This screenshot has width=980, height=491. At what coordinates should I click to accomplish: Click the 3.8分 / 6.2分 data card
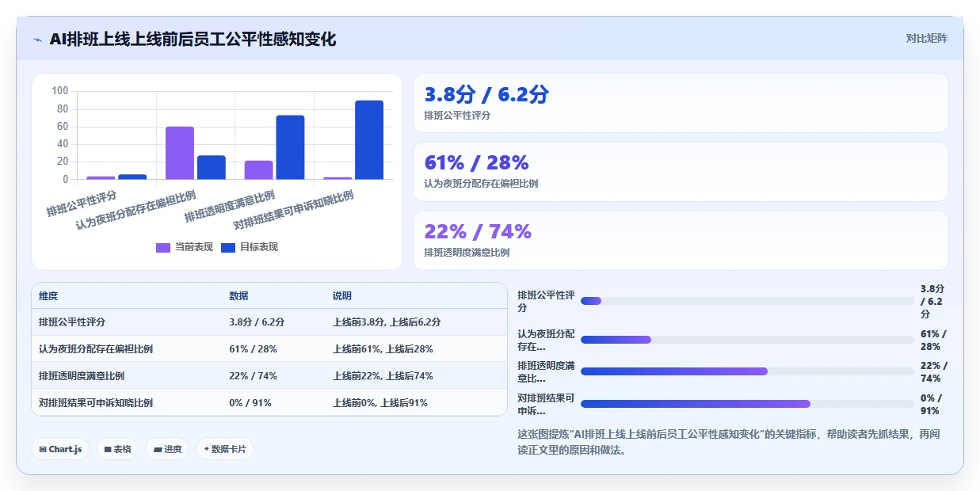(681, 103)
